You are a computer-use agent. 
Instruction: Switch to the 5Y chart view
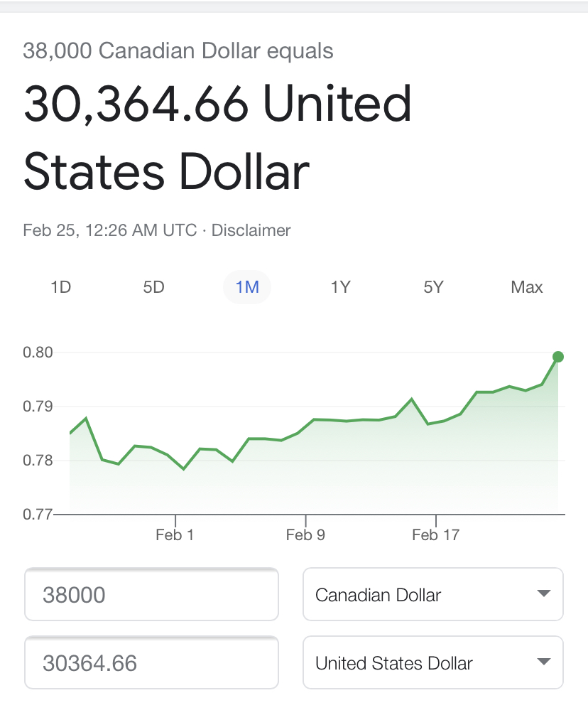(x=433, y=287)
